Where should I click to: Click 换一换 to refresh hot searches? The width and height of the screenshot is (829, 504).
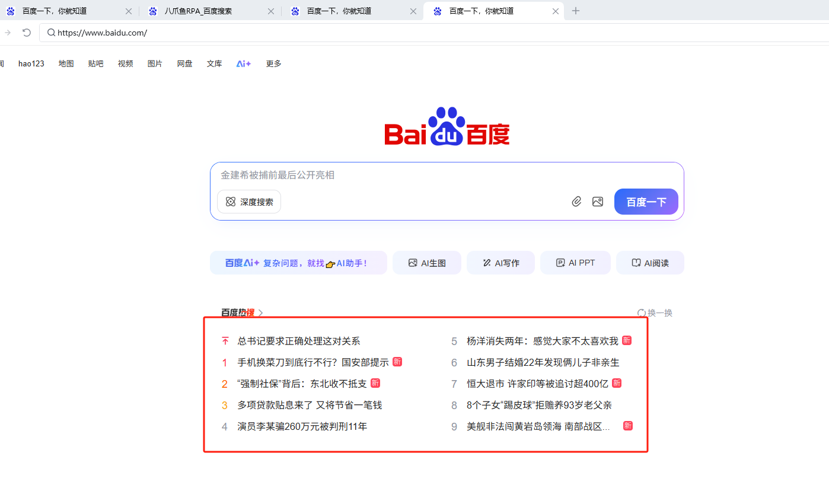pyautogui.click(x=660, y=312)
